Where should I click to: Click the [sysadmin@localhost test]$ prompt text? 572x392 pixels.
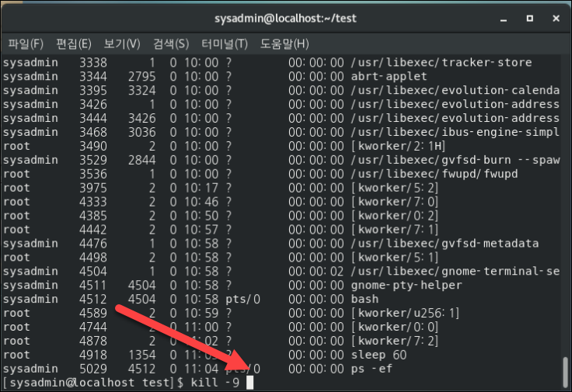pyautogui.click(x=93, y=383)
